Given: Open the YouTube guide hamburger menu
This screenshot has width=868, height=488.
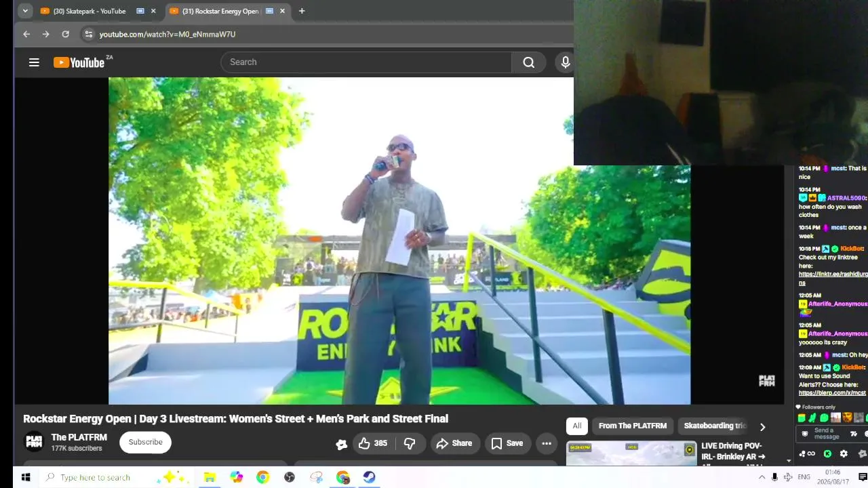Looking at the screenshot, I should pyautogui.click(x=34, y=62).
